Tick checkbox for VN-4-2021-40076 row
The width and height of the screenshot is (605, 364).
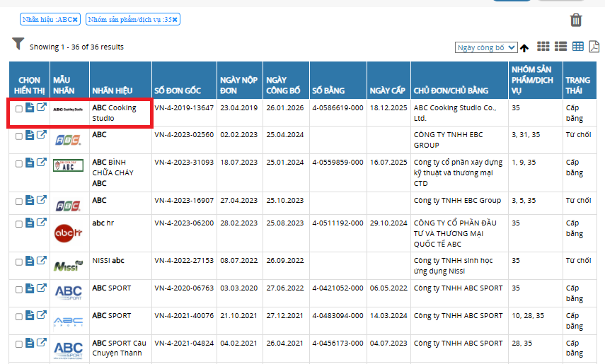pos(18,317)
